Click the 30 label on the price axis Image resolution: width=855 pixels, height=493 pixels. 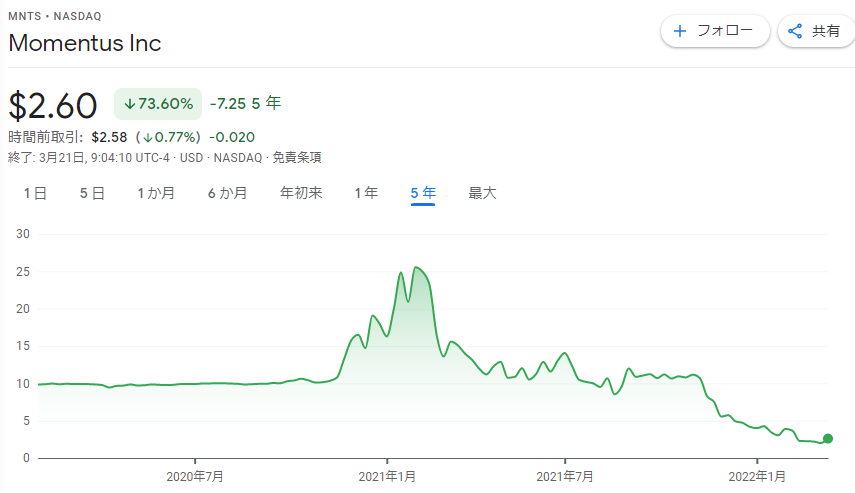23,234
